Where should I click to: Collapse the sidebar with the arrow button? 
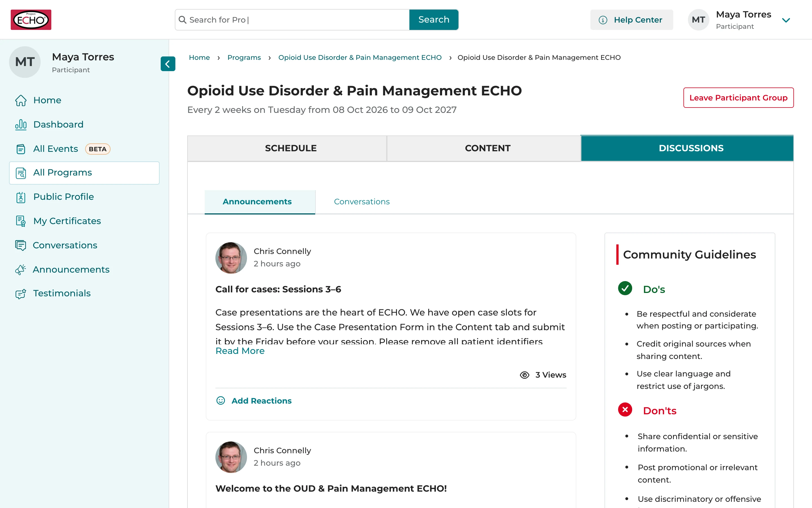click(x=168, y=64)
